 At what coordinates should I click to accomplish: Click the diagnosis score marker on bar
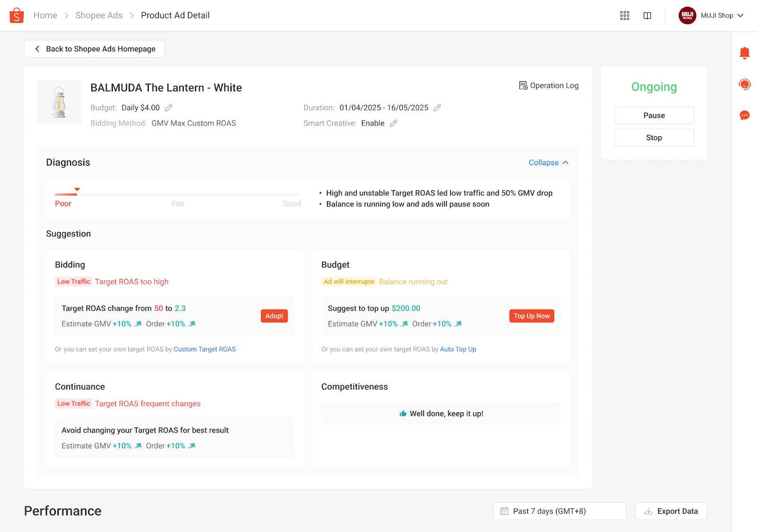click(x=77, y=189)
